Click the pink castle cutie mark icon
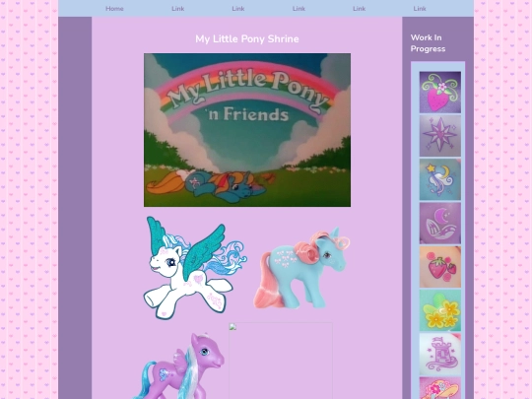This screenshot has height=399, width=532. [x=440, y=354]
